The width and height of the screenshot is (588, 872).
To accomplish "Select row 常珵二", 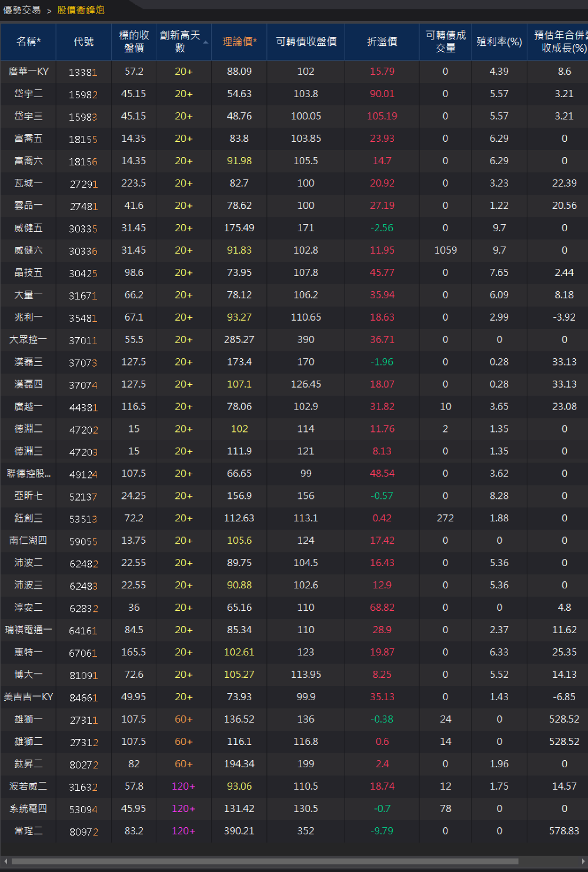I will click(x=294, y=831).
